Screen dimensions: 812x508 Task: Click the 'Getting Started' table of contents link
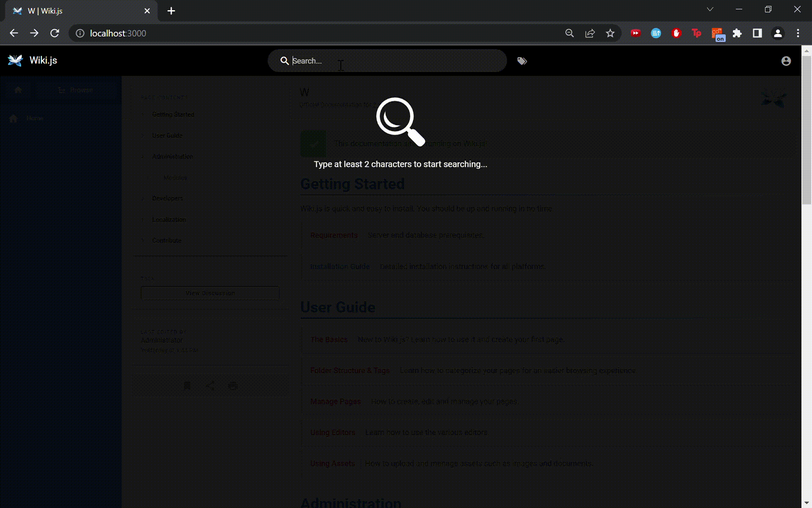click(173, 114)
